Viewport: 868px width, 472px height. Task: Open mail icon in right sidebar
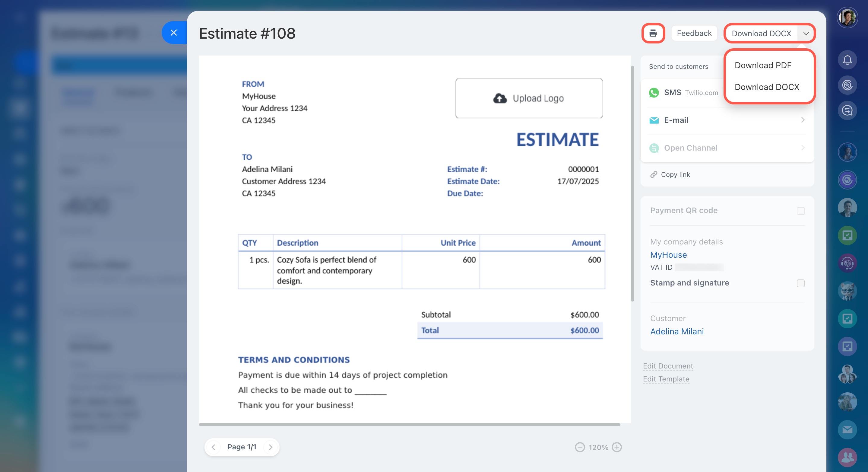tap(847, 429)
